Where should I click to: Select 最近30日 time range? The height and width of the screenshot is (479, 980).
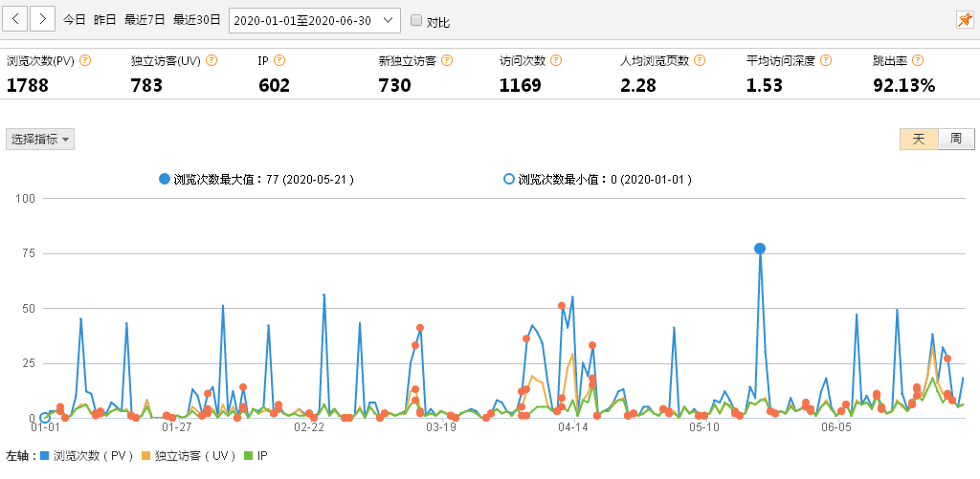[197, 20]
